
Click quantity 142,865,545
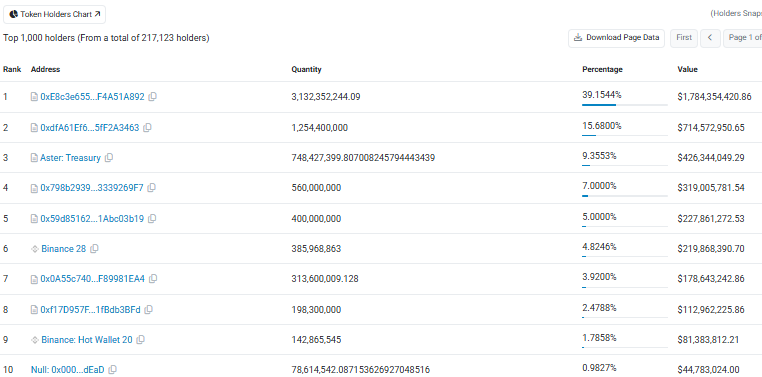(x=316, y=340)
